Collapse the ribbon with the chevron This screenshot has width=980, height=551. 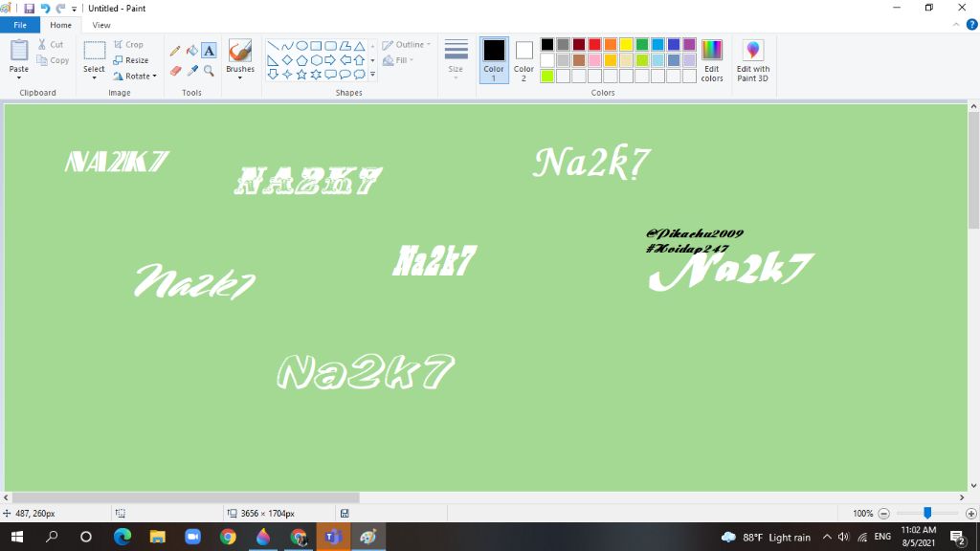coord(956,25)
